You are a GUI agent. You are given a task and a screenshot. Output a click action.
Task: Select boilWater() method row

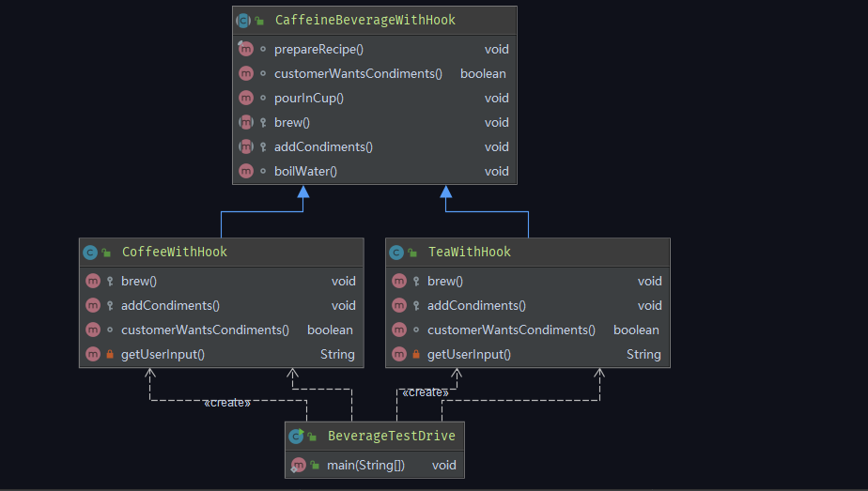(x=375, y=171)
